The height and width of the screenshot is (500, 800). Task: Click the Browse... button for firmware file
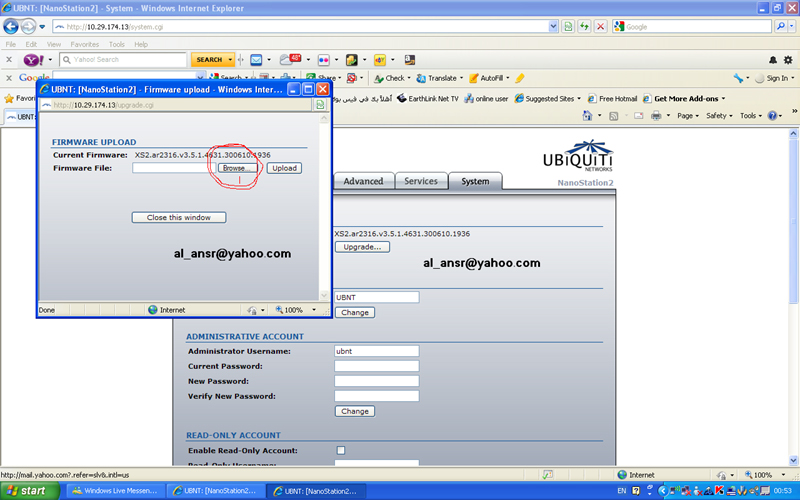point(238,168)
